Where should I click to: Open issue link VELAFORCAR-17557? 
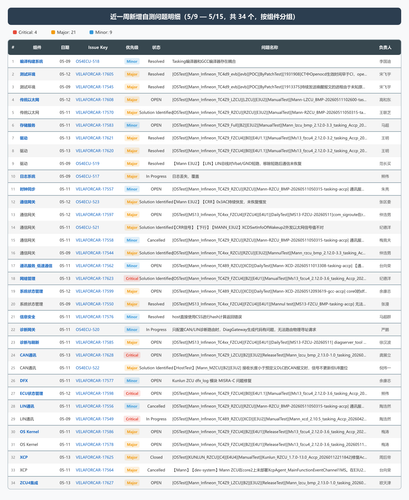(95, 189)
